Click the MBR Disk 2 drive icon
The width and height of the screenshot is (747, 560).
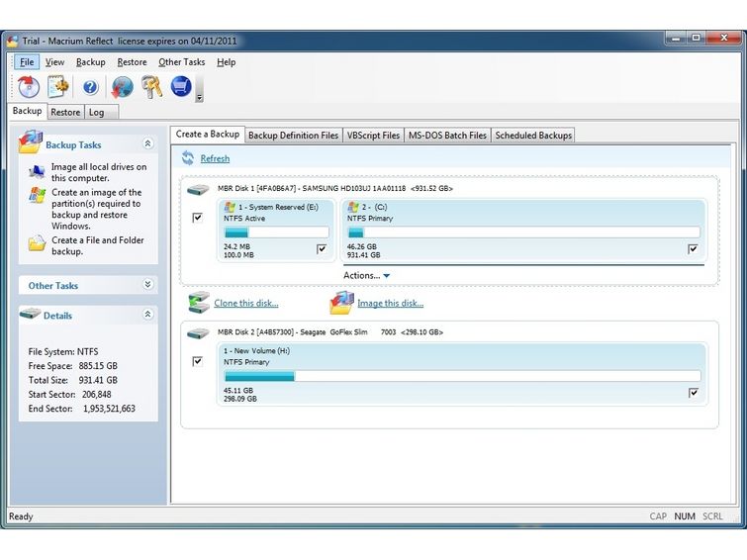tap(198, 333)
